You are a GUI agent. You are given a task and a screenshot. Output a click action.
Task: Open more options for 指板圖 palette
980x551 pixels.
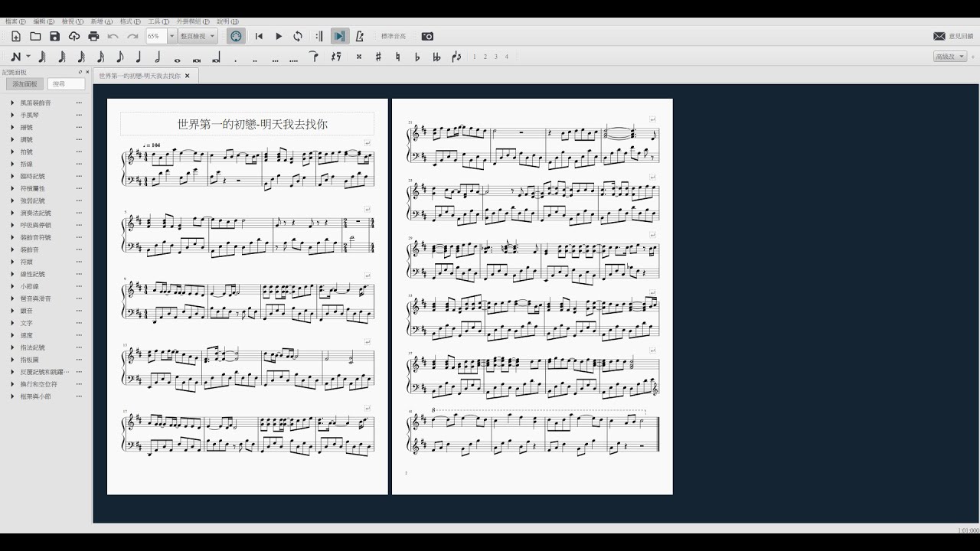(79, 360)
